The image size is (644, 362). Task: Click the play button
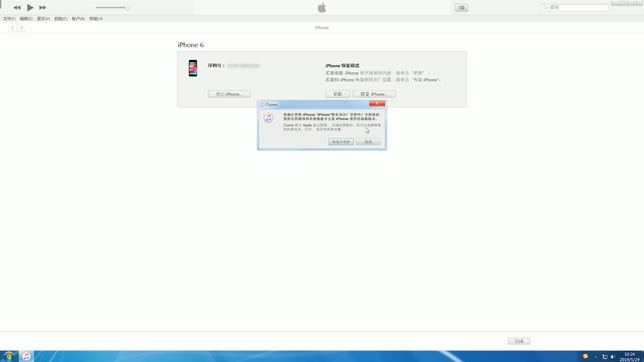click(x=30, y=8)
